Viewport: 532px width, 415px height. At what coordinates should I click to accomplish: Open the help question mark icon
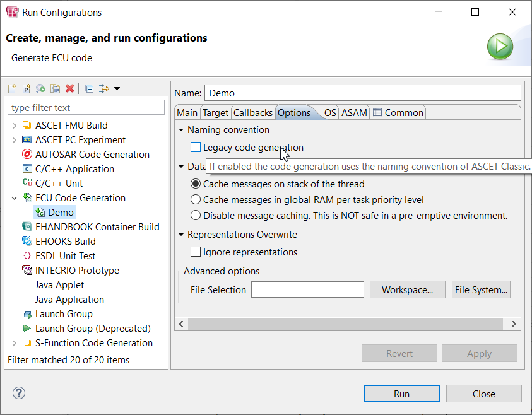(x=18, y=394)
